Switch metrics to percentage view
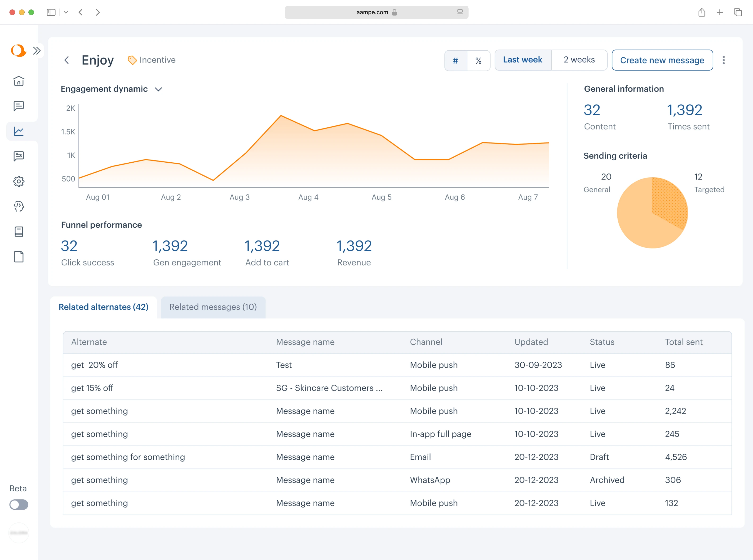This screenshot has width=753, height=560. [x=478, y=61]
